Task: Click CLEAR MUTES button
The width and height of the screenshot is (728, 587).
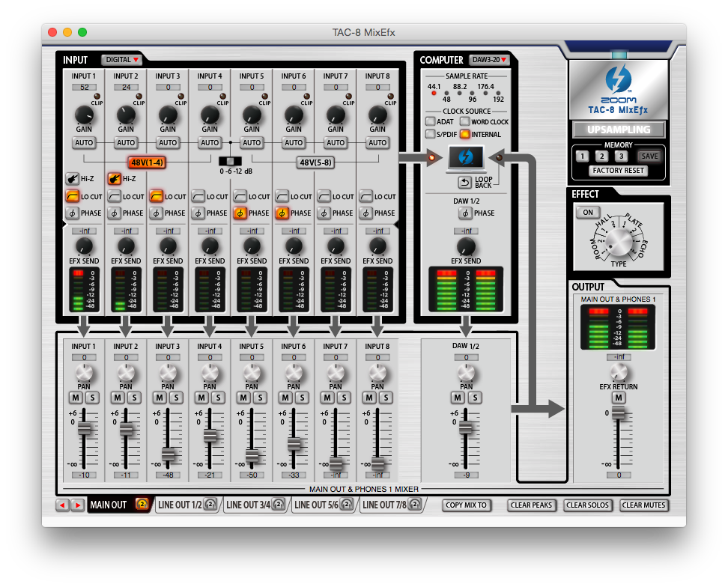Action: pos(643,505)
